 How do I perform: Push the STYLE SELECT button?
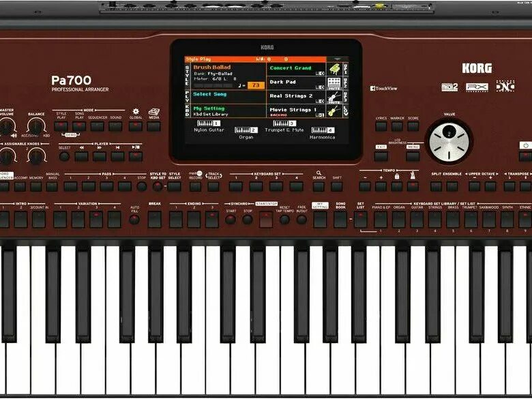coord(174,187)
